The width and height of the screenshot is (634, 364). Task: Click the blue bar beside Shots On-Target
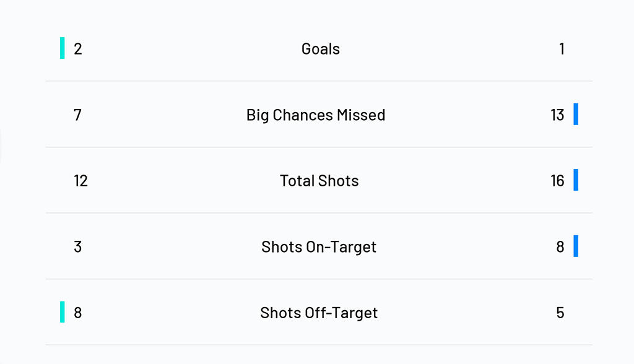[576, 246]
